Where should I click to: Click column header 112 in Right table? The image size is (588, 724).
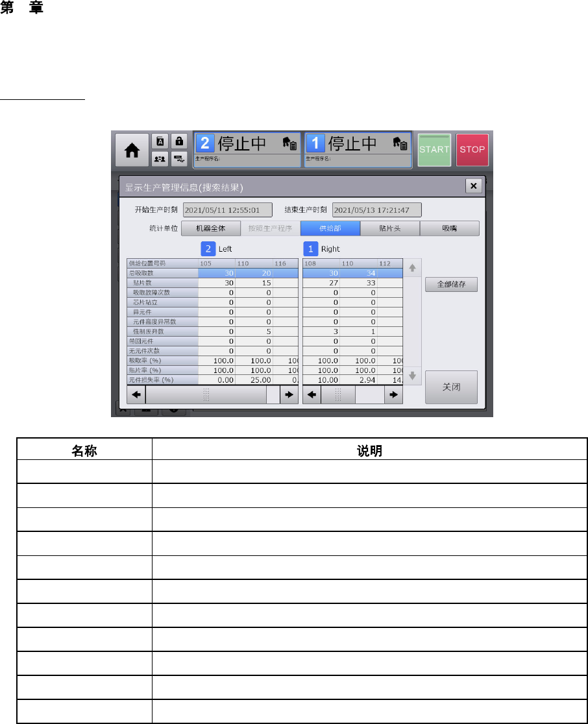coord(389,263)
